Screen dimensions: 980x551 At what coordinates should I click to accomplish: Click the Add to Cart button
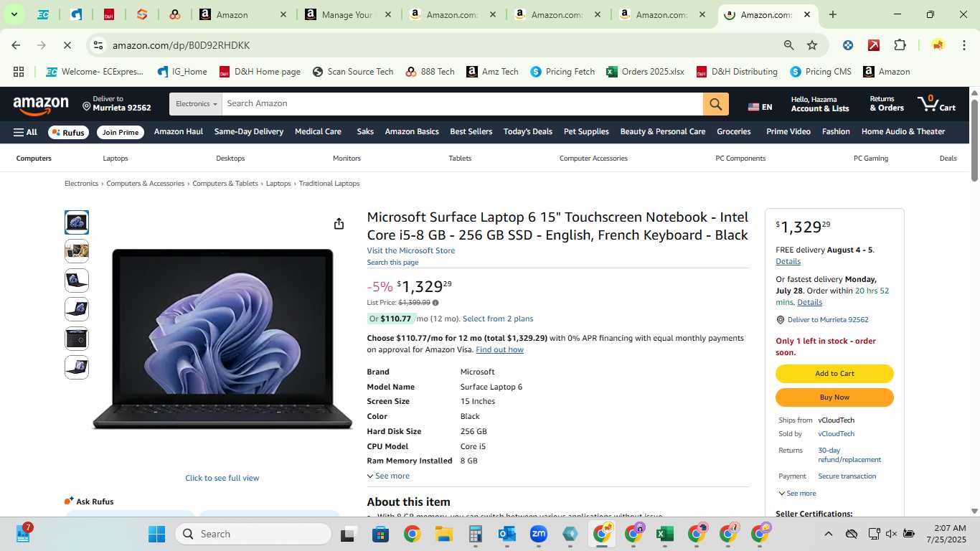(x=834, y=374)
